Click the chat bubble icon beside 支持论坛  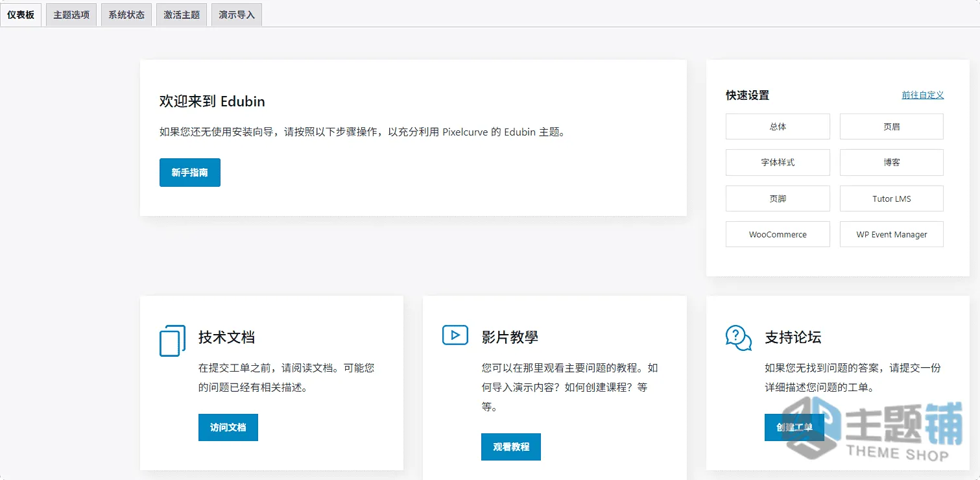coord(738,338)
